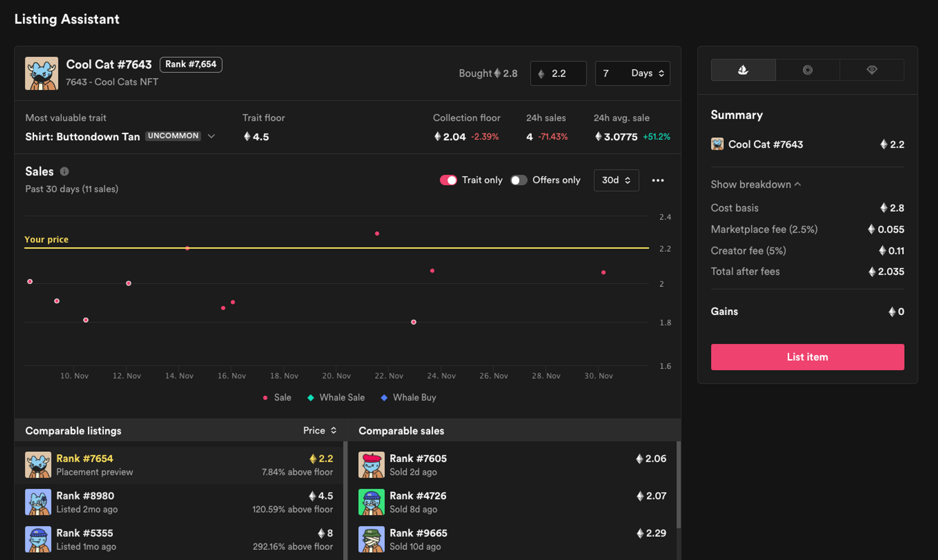Open the Rank #4726 sale thumbnail
Screen dimensions: 938x560
pyautogui.click(x=371, y=502)
